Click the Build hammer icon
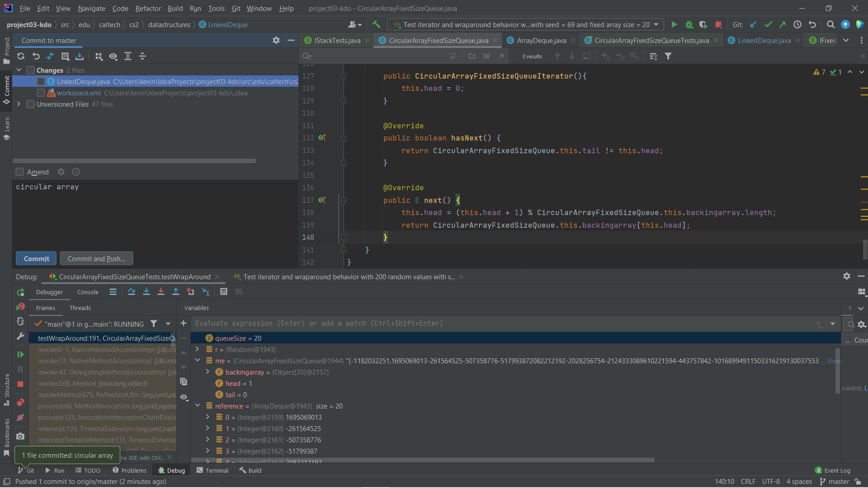The width and height of the screenshot is (868, 488). 376,24
